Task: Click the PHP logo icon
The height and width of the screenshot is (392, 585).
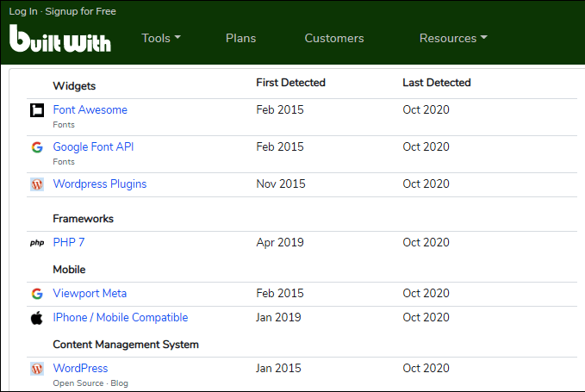Action: (x=37, y=243)
